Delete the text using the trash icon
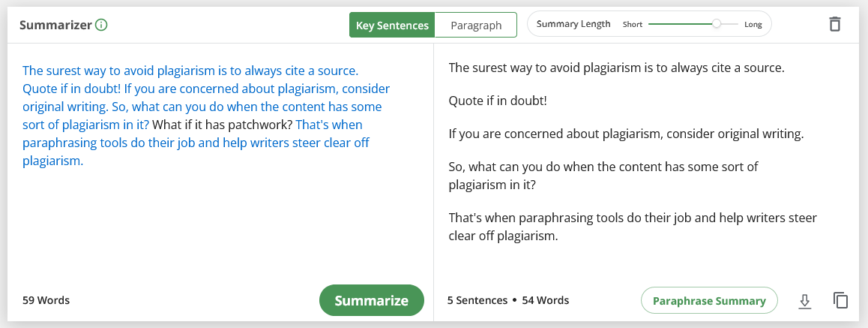 [x=834, y=24]
